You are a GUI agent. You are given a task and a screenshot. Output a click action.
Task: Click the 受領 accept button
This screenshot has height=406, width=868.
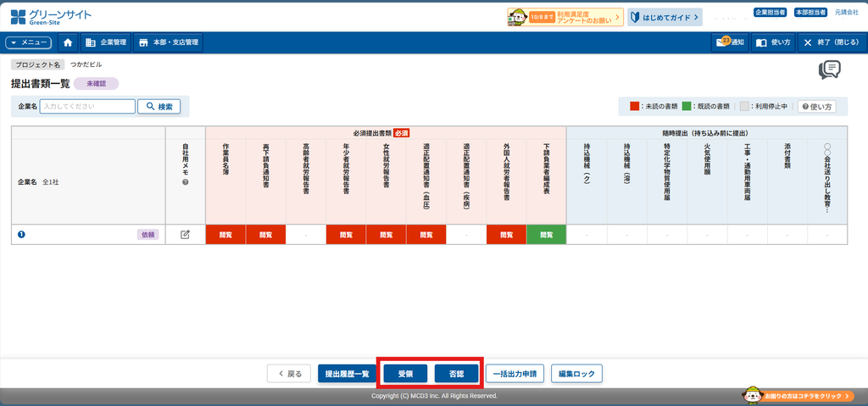pyautogui.click(x=405, y=373)
